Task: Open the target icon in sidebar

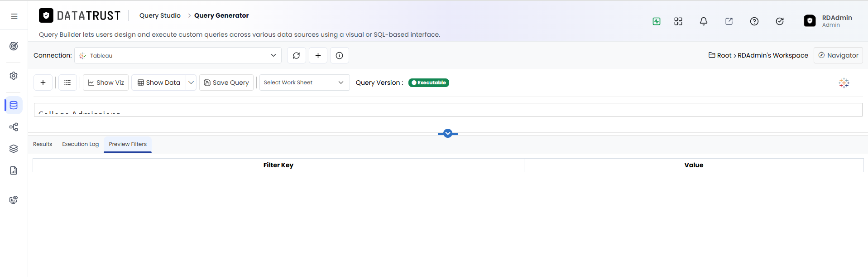Action: click(x=14, y=46)
